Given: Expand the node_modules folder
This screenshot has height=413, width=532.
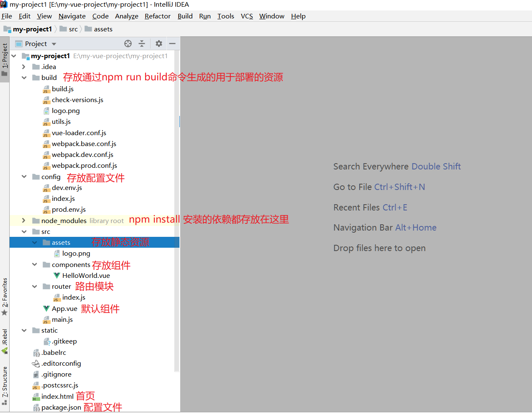Looking at the screenshot, I should click(24, 221).
